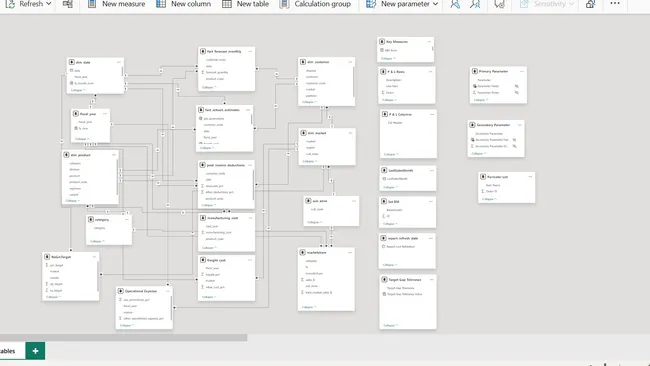Image resolution: width=650 pixels, height=366 pixels.
Task: Click the New column toolbar button
Action: (183, 4)
